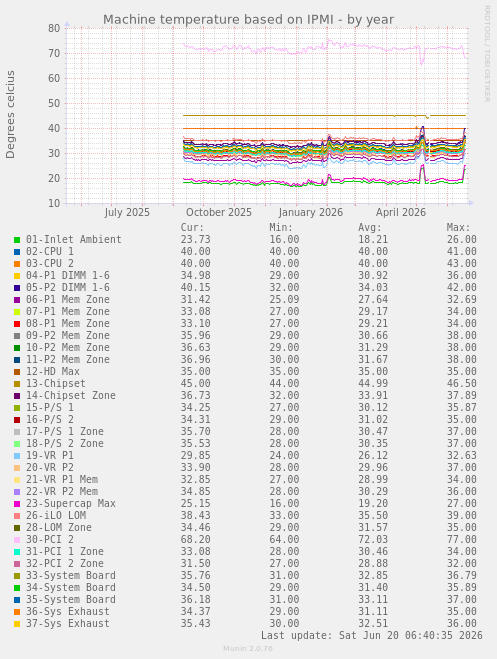Screen dimensions: 497x659
Task: Click the 13-Chipset average value 44.99
Action: point(373,383)
